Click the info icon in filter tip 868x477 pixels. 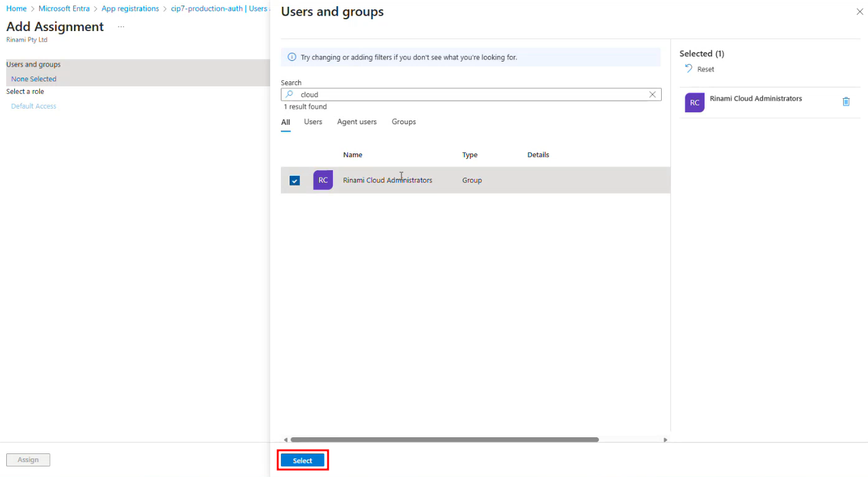click(292, 57)
